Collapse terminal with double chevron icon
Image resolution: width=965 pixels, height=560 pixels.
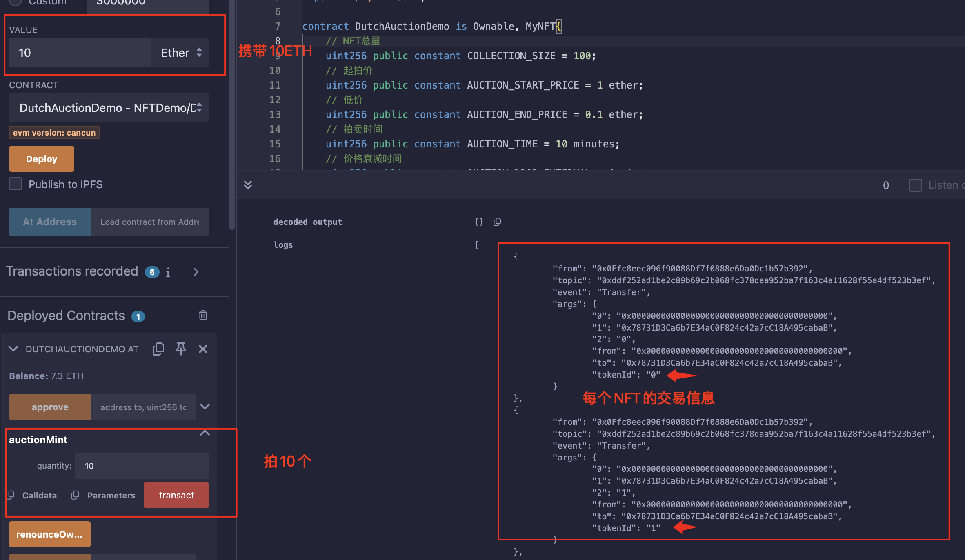(248, 185)
